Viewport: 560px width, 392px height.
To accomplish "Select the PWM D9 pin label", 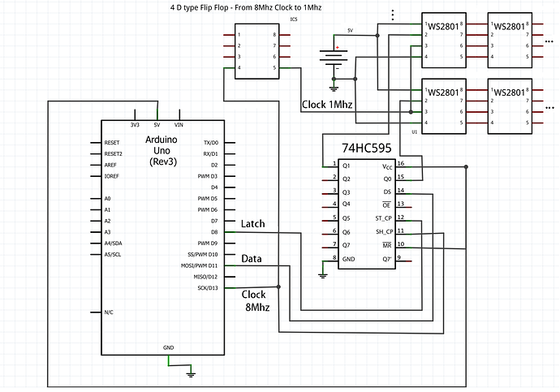I will point(208,243).
